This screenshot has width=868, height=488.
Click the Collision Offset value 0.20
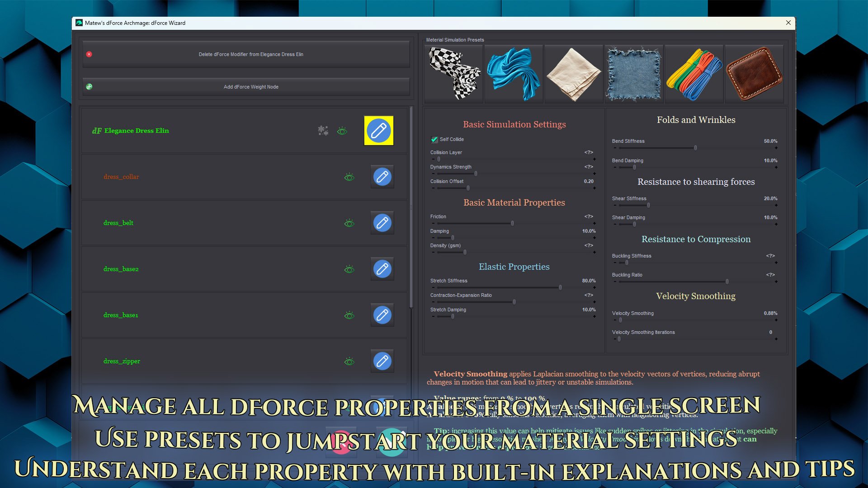pos(589,181)
